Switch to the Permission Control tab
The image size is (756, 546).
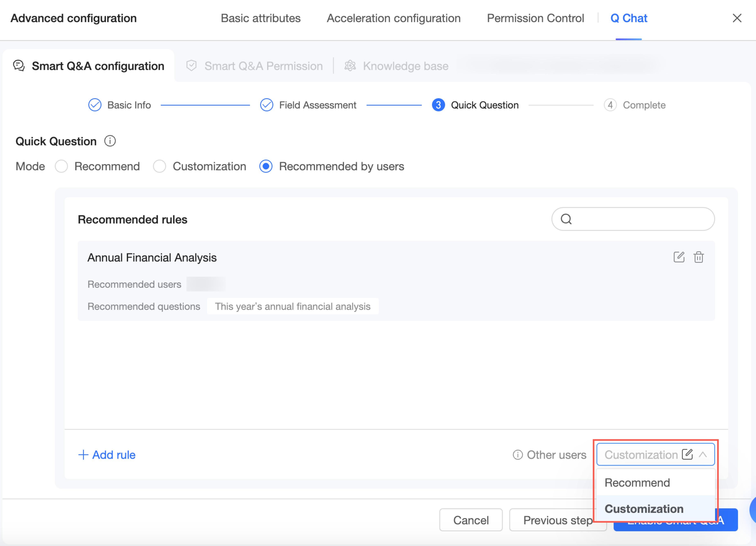pos(535,18)
